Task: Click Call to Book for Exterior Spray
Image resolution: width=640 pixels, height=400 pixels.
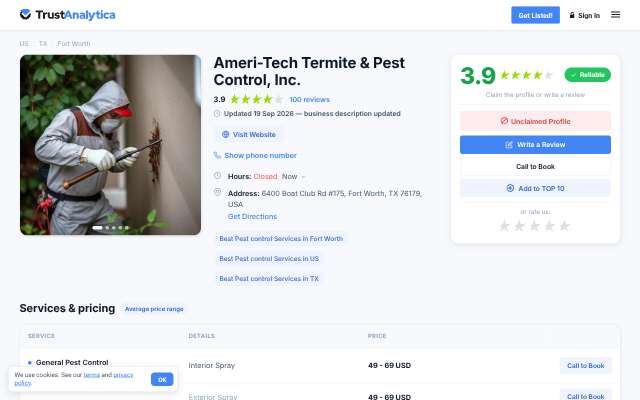Action: click(585, 396)
